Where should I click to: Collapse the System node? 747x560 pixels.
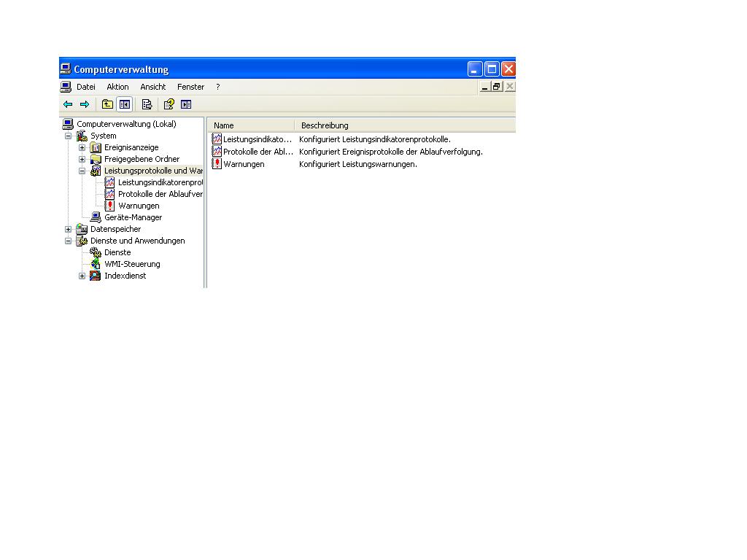(68, 136)
